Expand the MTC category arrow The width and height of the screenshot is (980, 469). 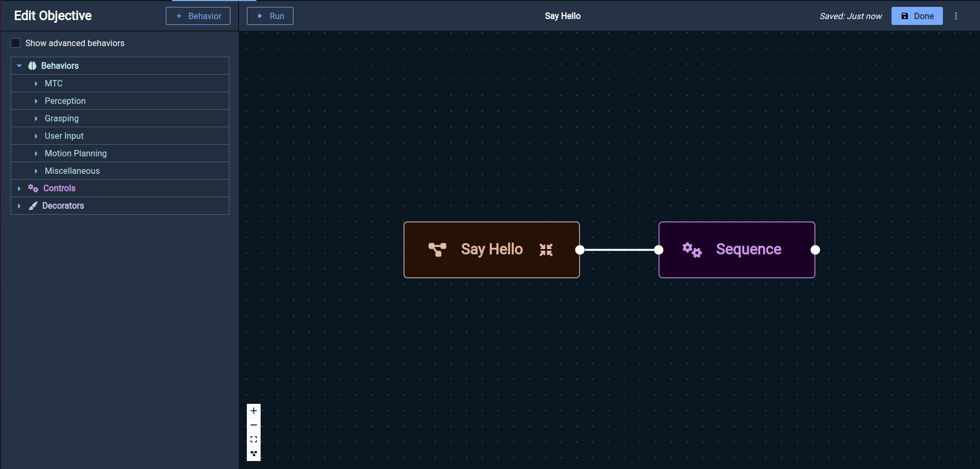coord(36,83)
